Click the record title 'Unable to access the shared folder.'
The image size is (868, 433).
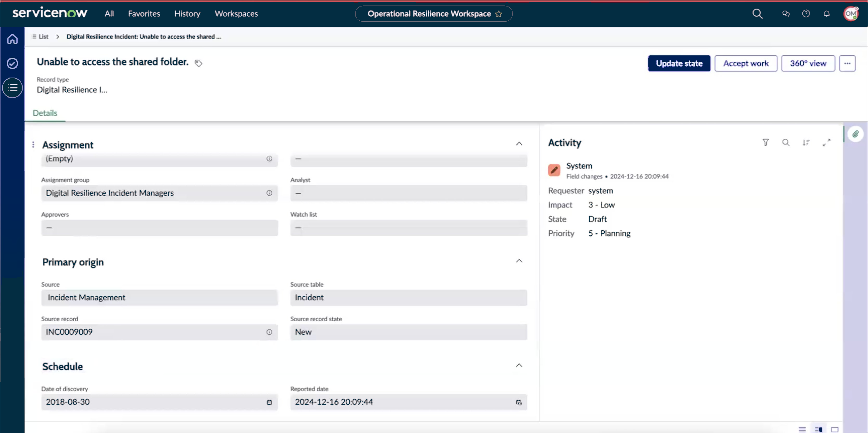pyautogui.click(x=113, y=62)
